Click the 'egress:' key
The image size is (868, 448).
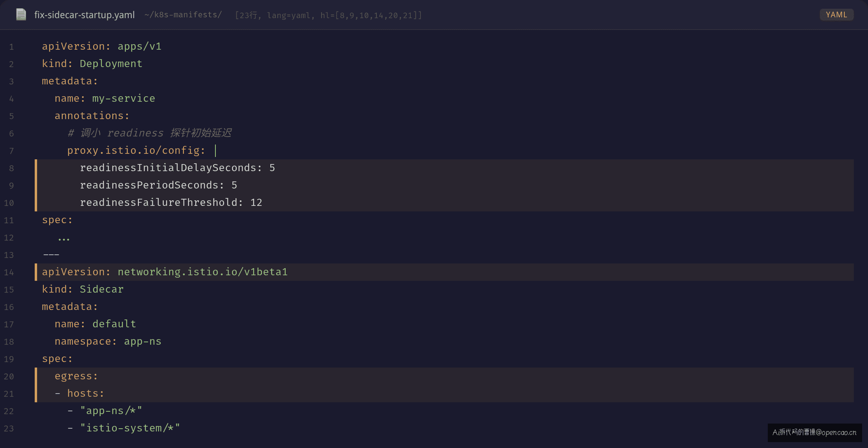(76, 376)
